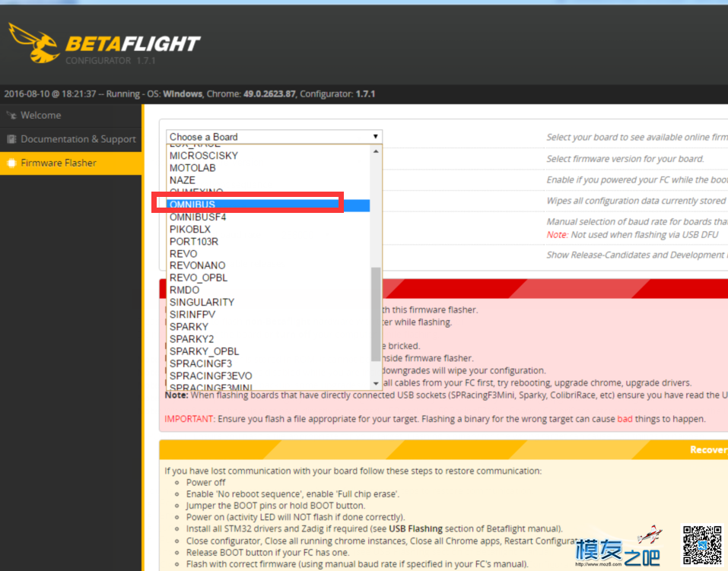Choose SIRINFPV from the list

269,314
